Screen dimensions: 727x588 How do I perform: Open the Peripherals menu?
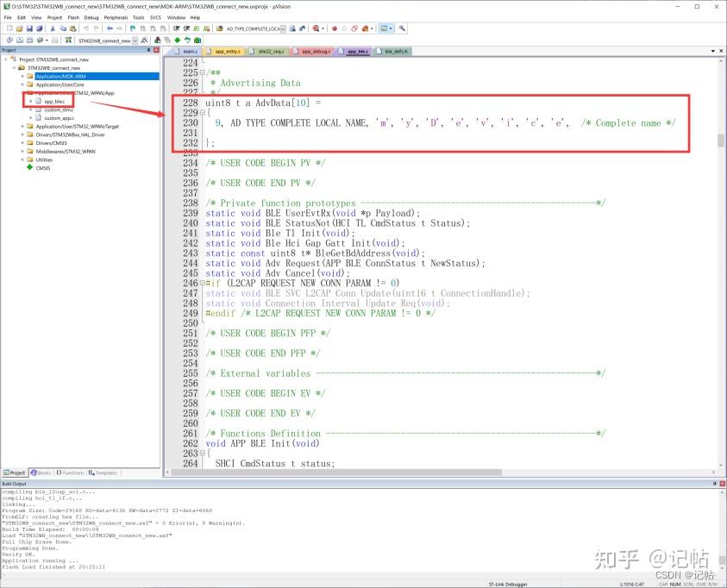coord(116,16)
